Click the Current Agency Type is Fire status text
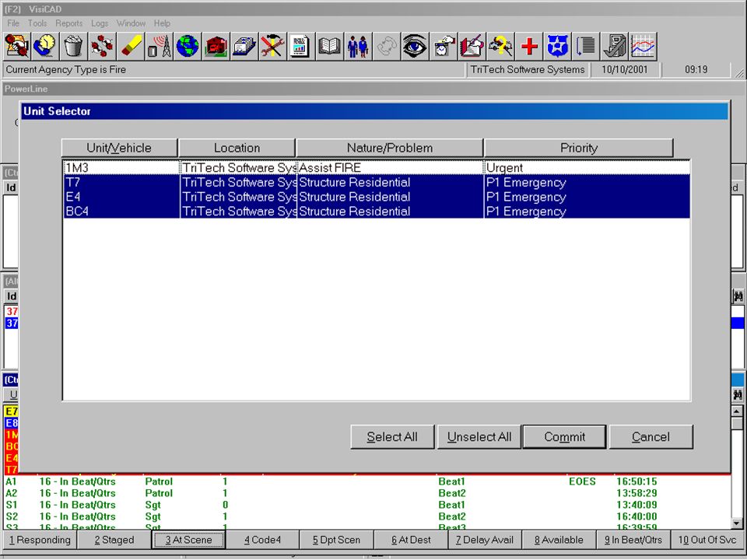 [65, 69]
